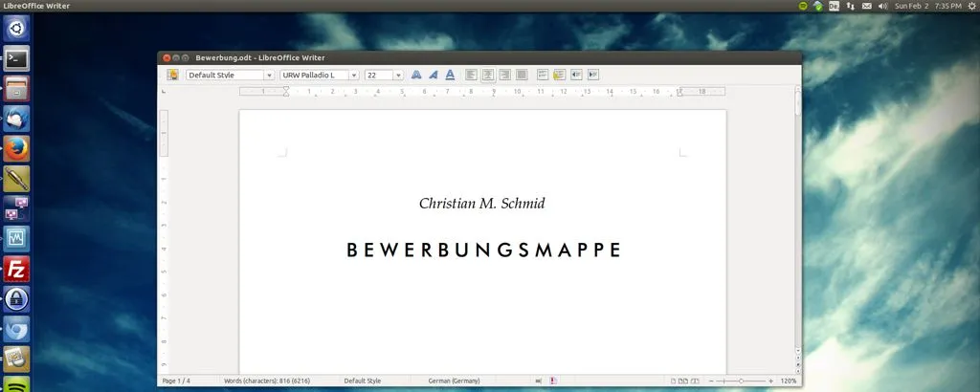Screen dimensions: 980x392
Task: Open the Files manager in the launcher
Action: coord(16,88)
